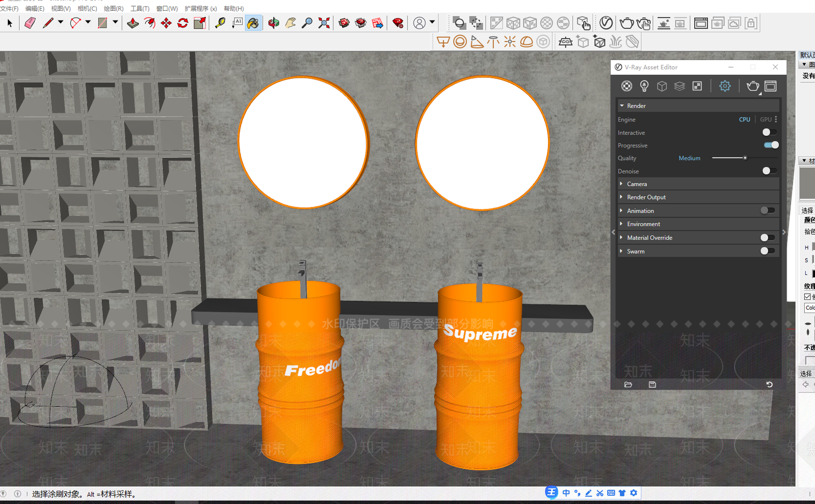Toggle the Animation switch
The width and height of the screenshot is (815, 504).
coord(767,210)
